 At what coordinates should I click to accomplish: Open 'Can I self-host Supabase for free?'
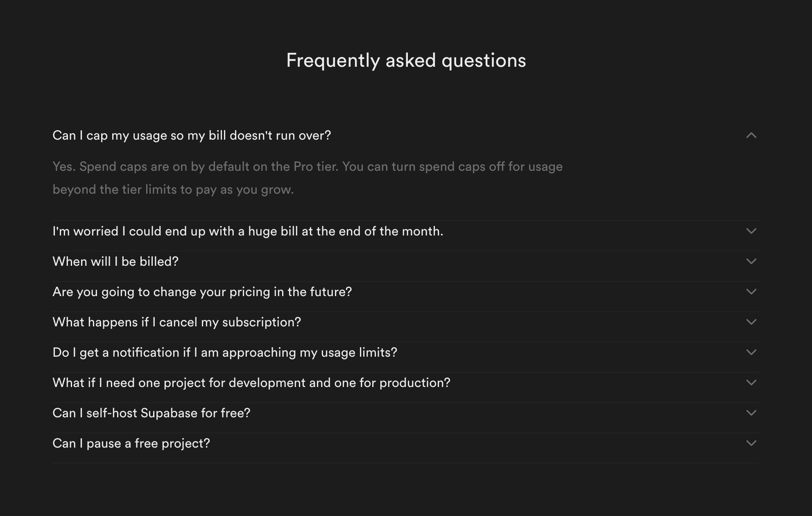(x=152, y=413)
